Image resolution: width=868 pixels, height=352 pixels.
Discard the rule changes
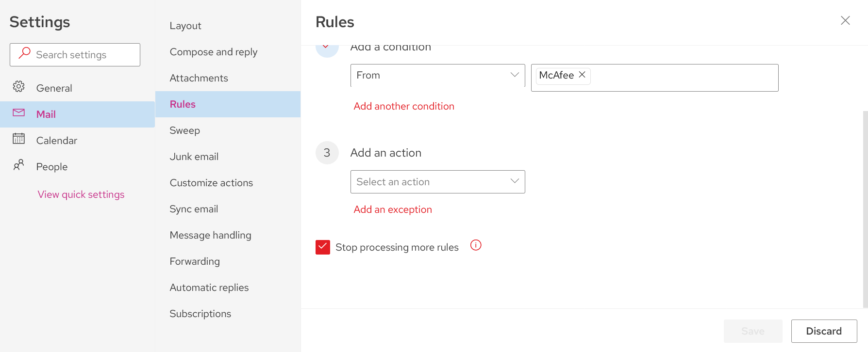pos(824,331)
